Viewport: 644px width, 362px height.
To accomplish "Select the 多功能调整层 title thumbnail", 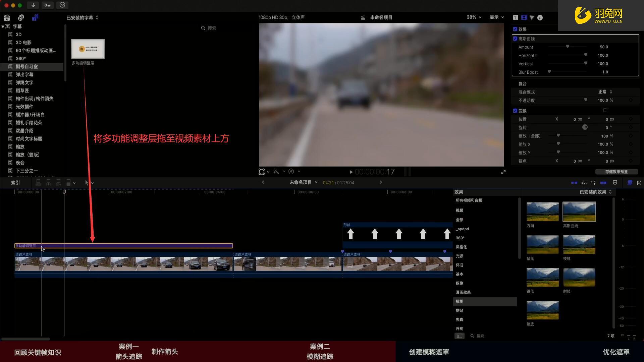I will (88, 49).
